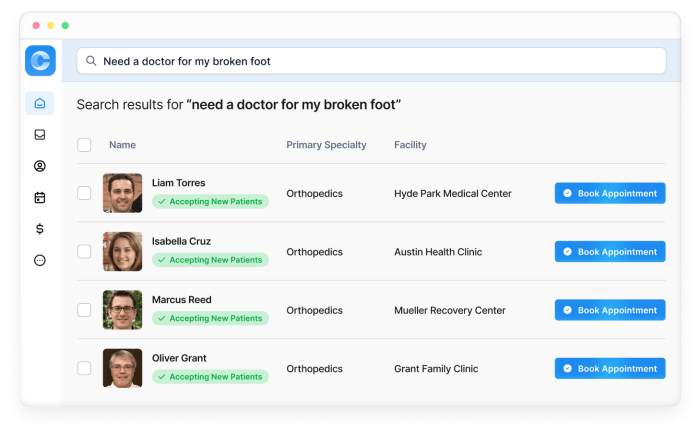Click the search input field

380,61
